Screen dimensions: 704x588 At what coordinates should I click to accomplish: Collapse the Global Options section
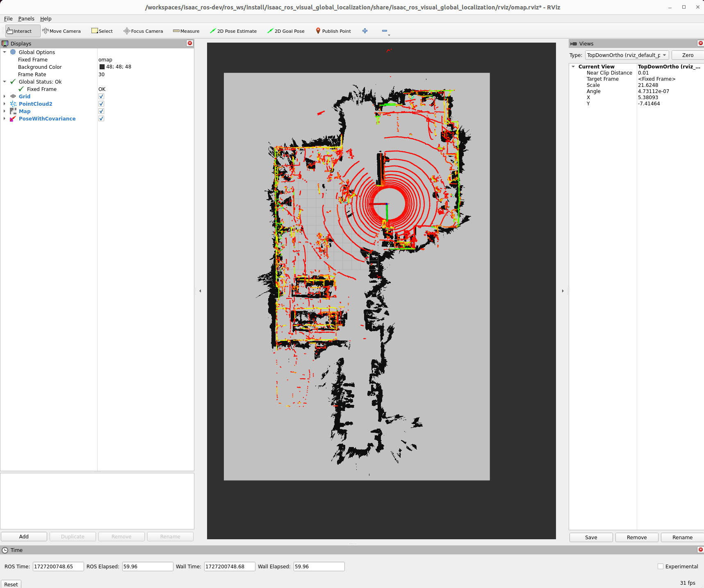4,52
